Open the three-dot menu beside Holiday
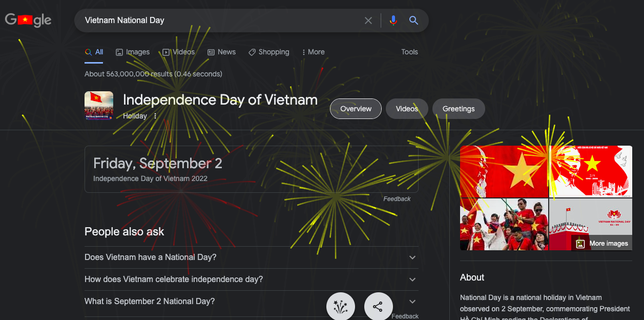Screen dimensions: 644x320 point(155,116)
